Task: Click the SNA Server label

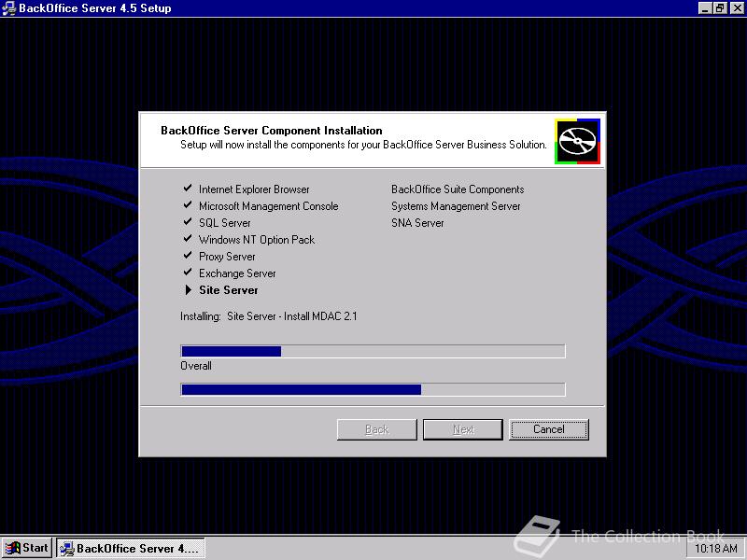Action: (x=417, y=223)
